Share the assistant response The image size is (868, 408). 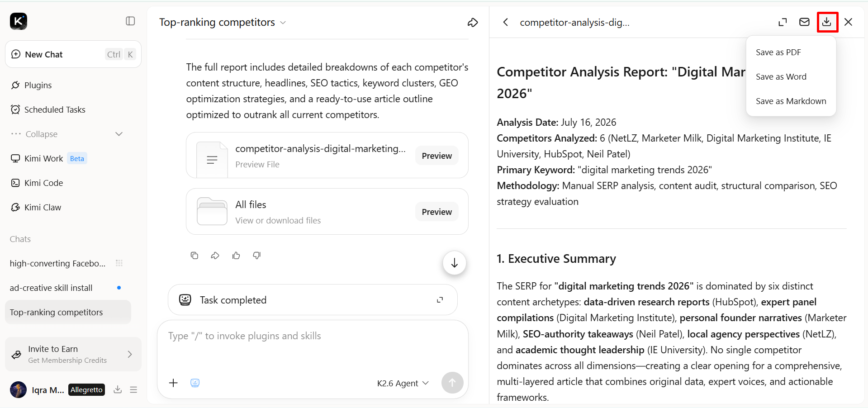click(x=215, y=256)
